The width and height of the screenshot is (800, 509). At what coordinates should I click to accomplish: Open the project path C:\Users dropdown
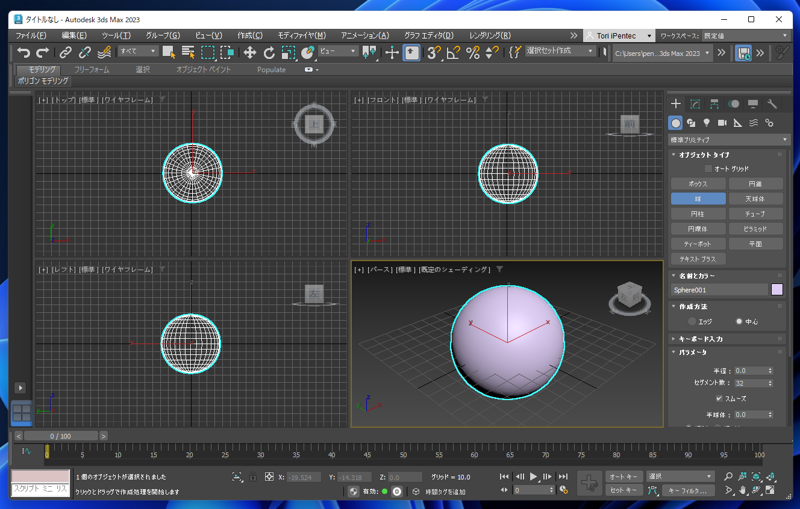click(x=662, y=53)
